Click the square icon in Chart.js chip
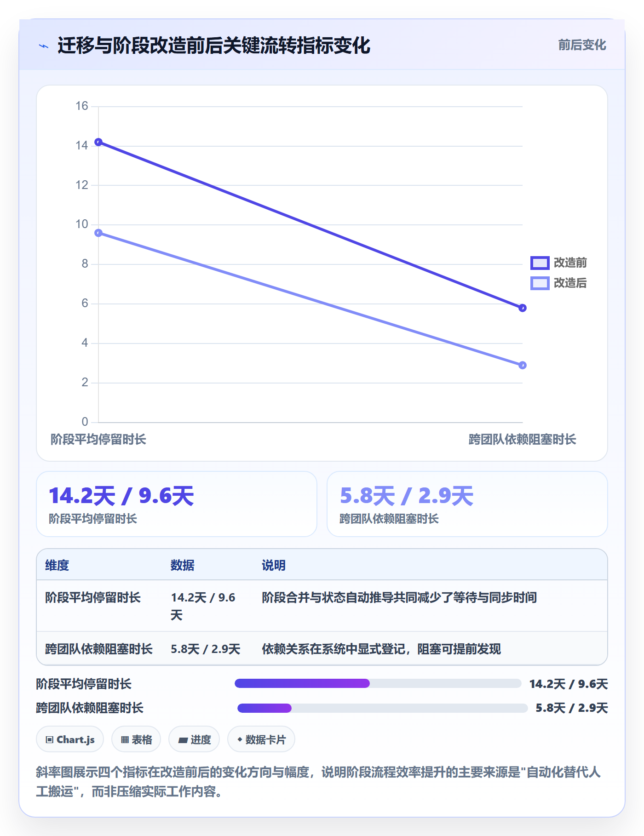 [x=50, y=740]
